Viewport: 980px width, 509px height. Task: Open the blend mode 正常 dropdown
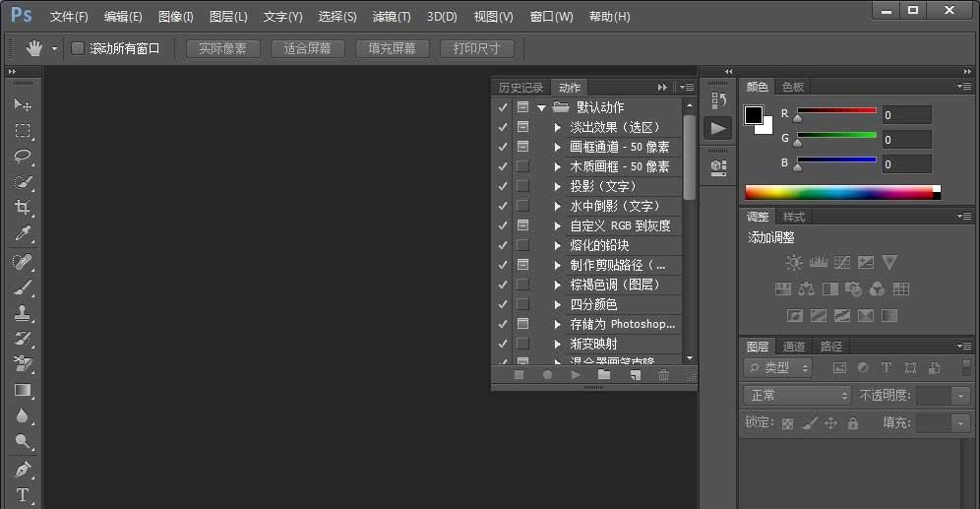[x=798, y=395]
